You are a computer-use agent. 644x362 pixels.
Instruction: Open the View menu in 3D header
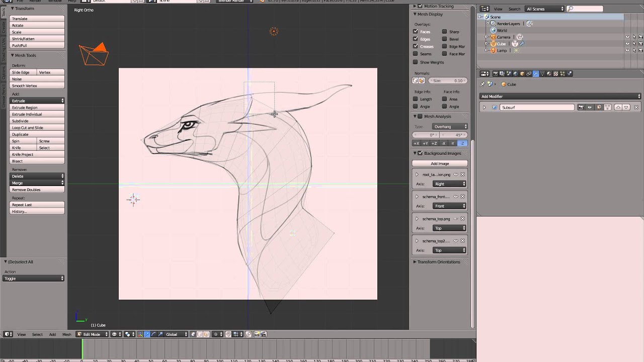click(x=22, y=334)
